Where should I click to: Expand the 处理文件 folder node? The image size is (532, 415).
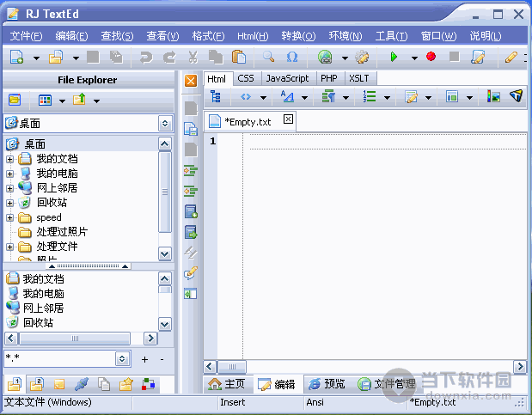pyautogui.click(x=9, y=247)
